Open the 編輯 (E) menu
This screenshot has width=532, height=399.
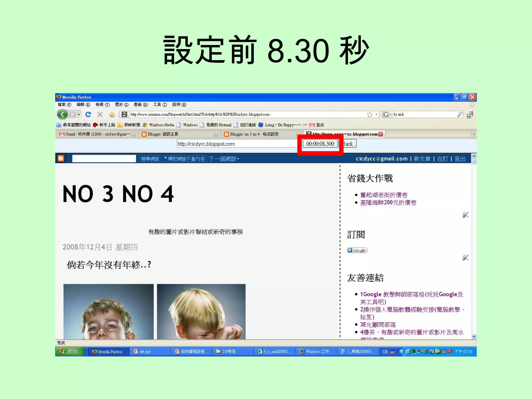coord(83,104)
